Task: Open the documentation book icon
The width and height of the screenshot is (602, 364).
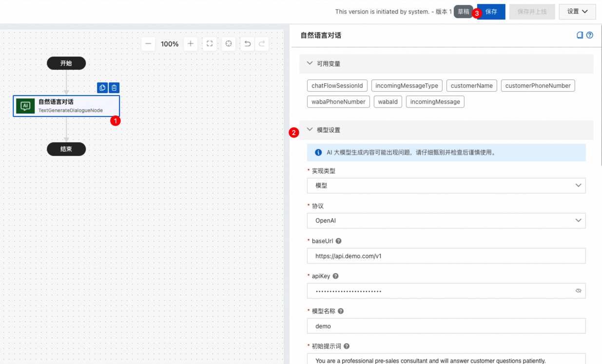Action: (x=580, y=35)
